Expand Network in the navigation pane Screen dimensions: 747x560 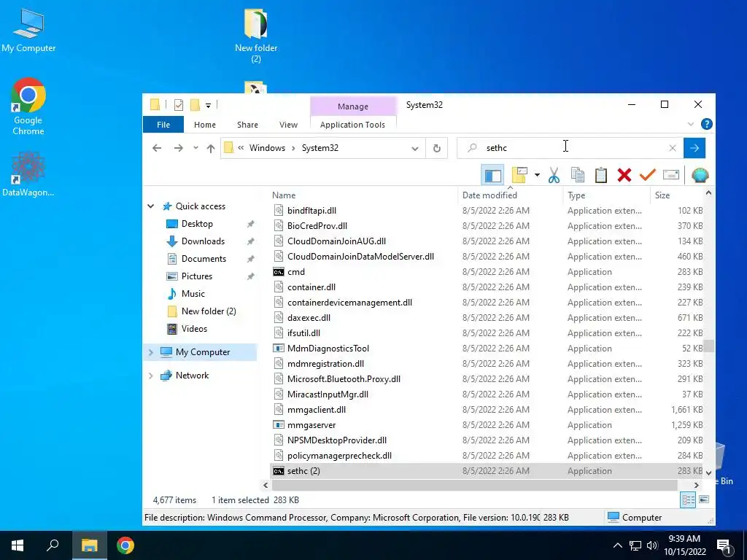click(x=150, y=376)
